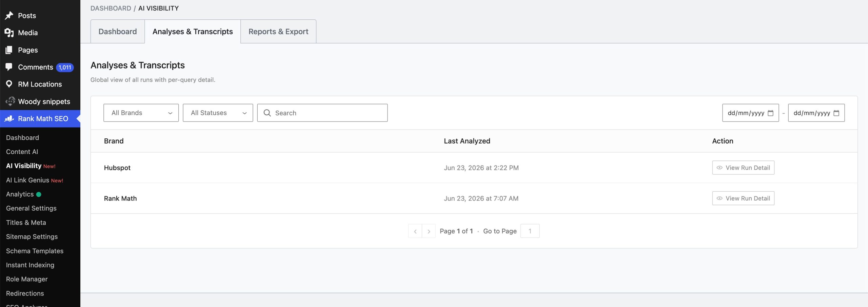868x307 pixels.
Task: Click the eye icon in Rank Math row
Action: tap(719, 198)
